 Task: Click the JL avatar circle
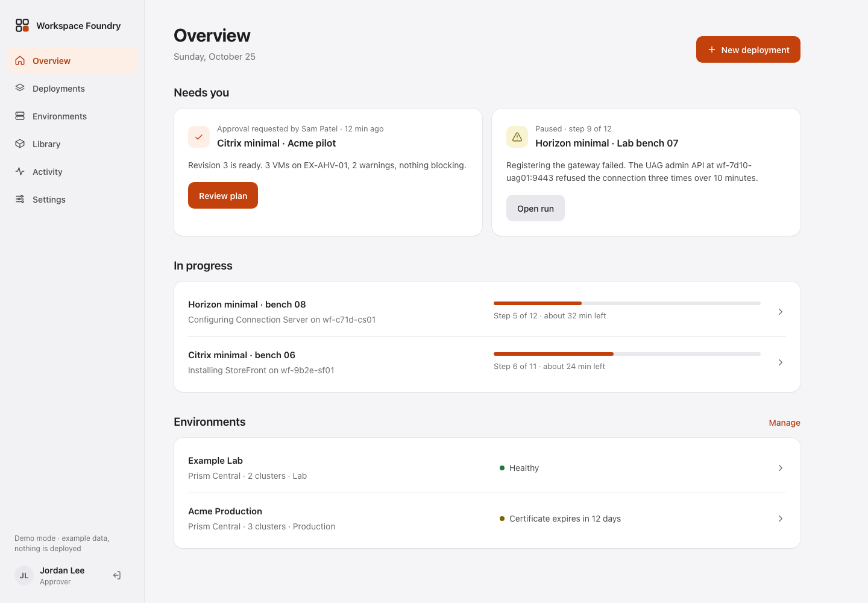[x=24, y=576]
